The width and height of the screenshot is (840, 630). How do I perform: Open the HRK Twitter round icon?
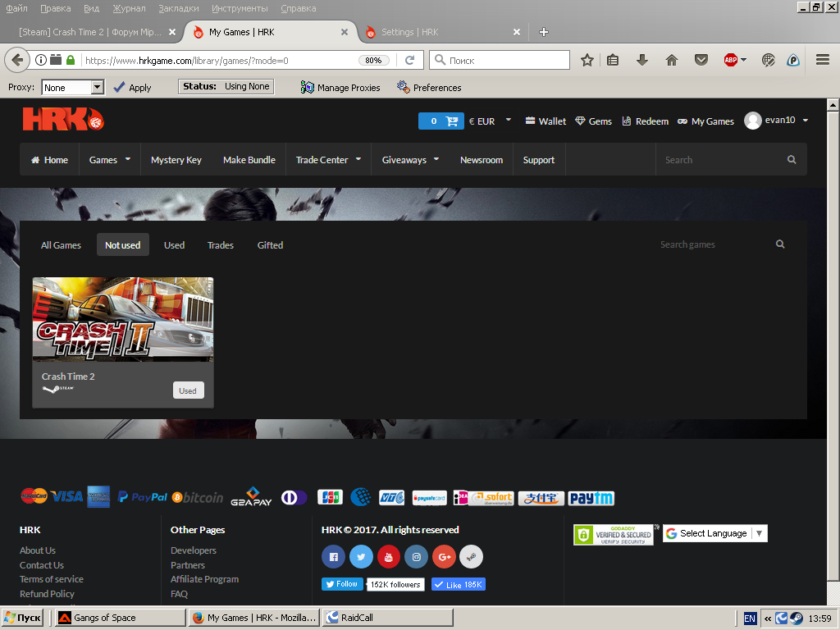[x=361, y=557]
